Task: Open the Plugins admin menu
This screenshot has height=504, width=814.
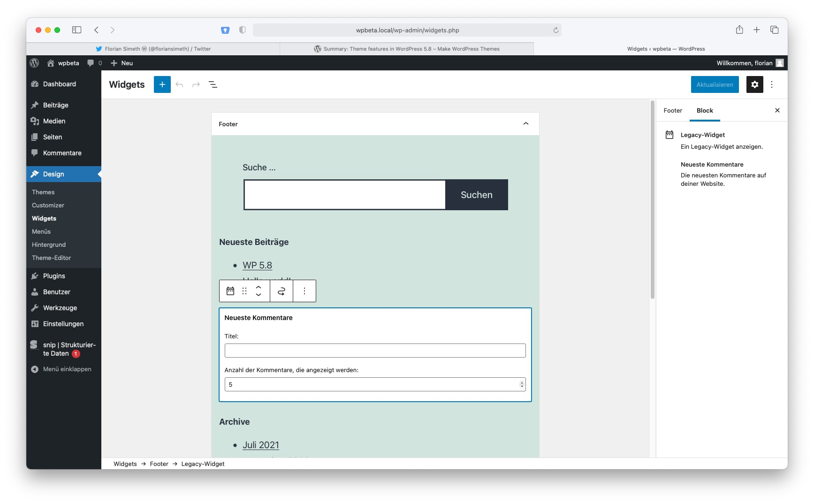Action: pyautogui.click(x=54, y=276)
